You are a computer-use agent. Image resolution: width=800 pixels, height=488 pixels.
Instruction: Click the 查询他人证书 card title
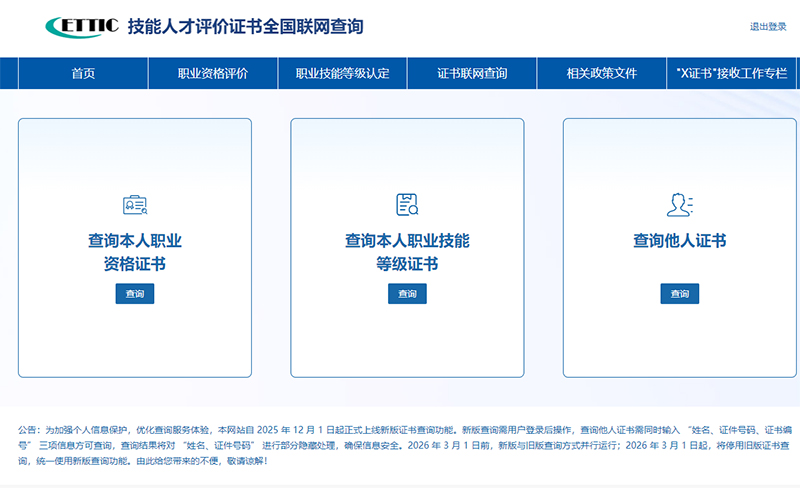(679, 241)
